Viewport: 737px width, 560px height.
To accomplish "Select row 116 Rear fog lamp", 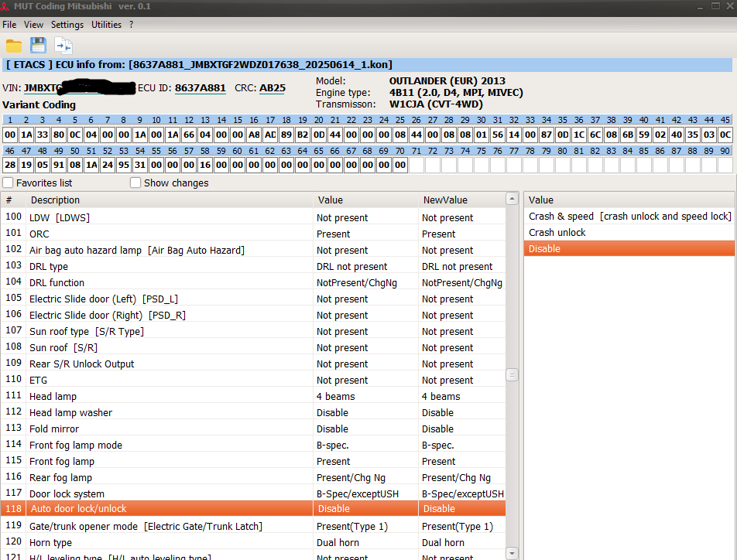I will click(253, 477).
